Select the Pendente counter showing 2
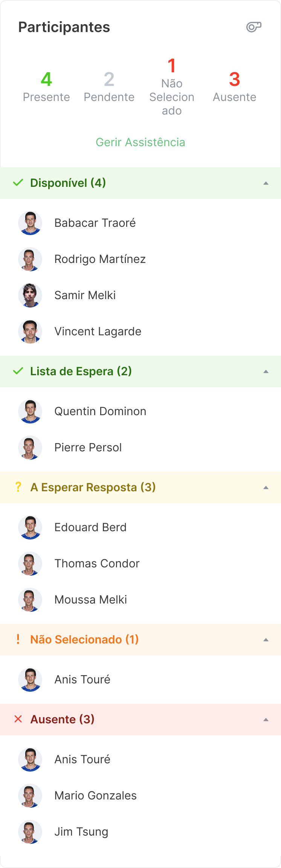Image resolution: width=281 pixels, height=868 pixels. pyautogui.click(x=109, y=87)
